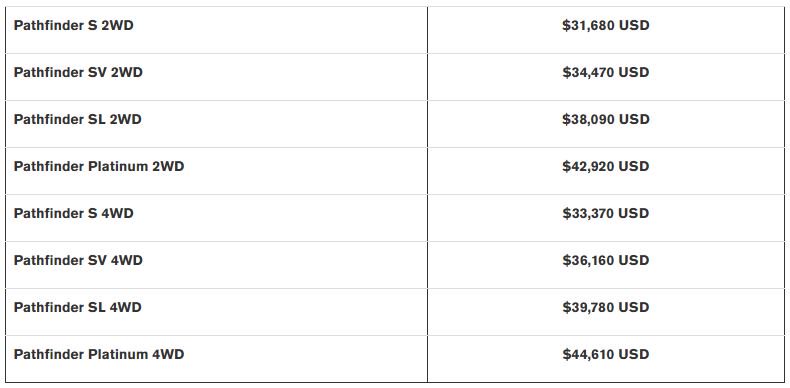
Task: Click the $31,680 USD price
Action: pos(606,25)
